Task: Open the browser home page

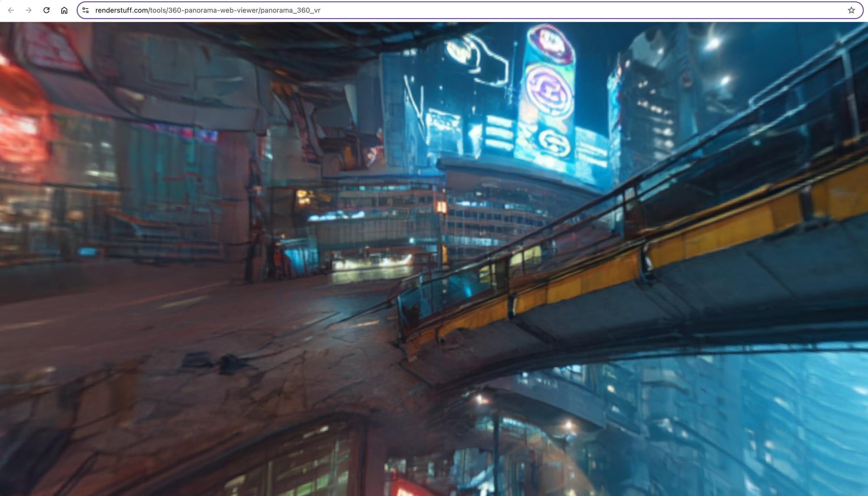Action: coord(64,10)
